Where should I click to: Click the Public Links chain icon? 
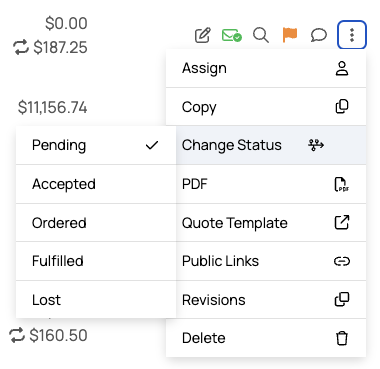[342, 261]
